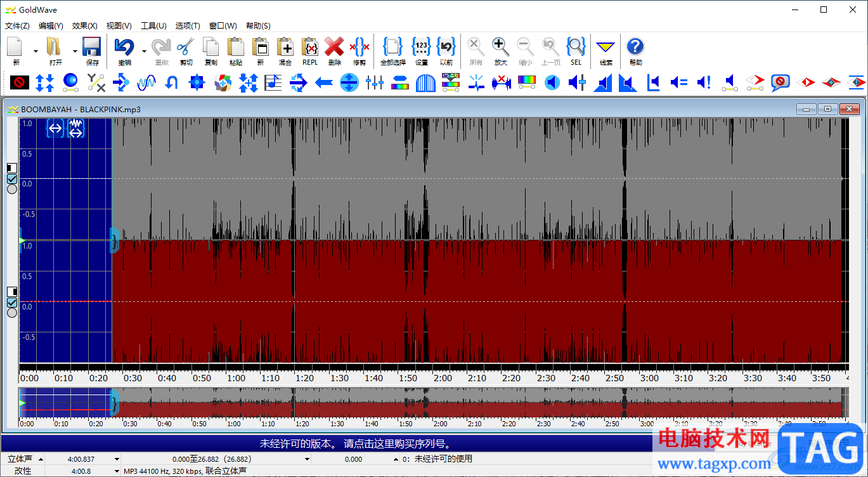The height and width of the screenshot is (477, 868).
Task: Click the 2:00 mark on main timeline ruler
Action: (x=443, y=378)
